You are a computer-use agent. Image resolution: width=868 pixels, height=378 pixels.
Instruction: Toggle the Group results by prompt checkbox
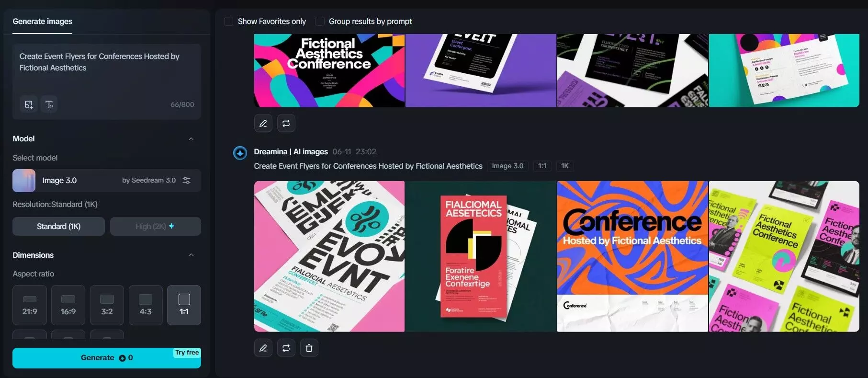[320, 22]
